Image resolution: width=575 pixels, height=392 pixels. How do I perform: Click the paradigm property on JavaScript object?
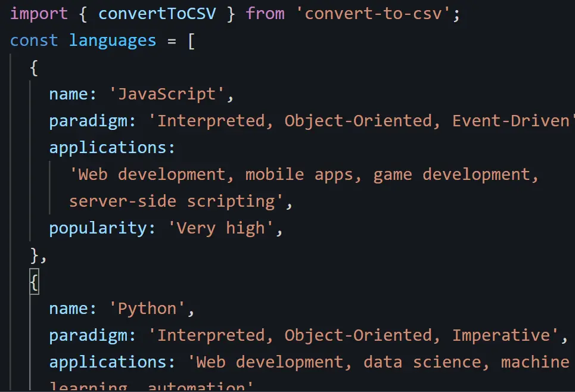(x=88, y=120)
